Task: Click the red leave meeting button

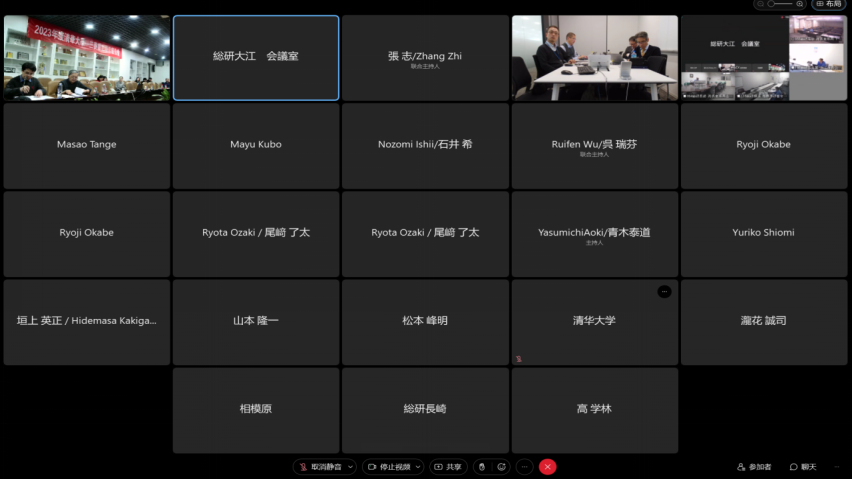Action: (548, 467)
